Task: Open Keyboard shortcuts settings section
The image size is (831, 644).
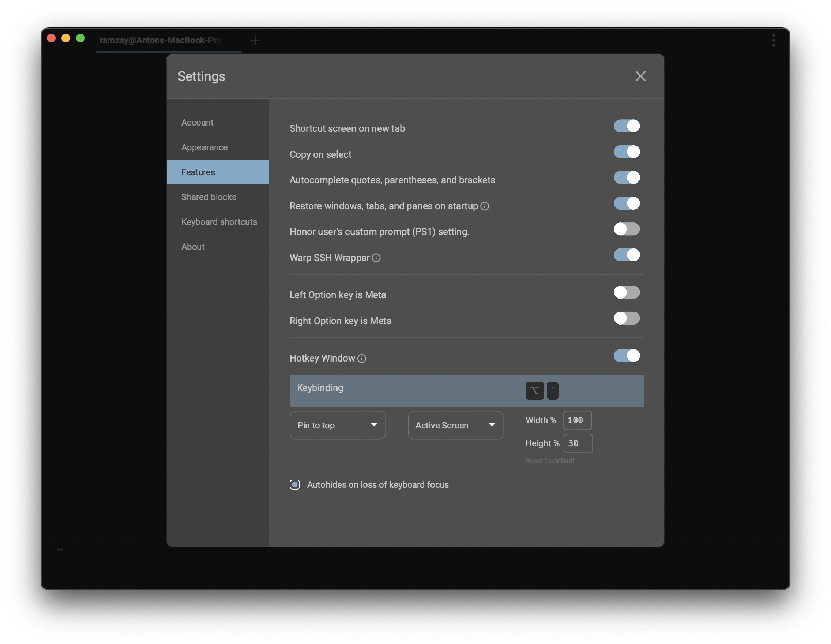Action: click(x=219, y=222)
